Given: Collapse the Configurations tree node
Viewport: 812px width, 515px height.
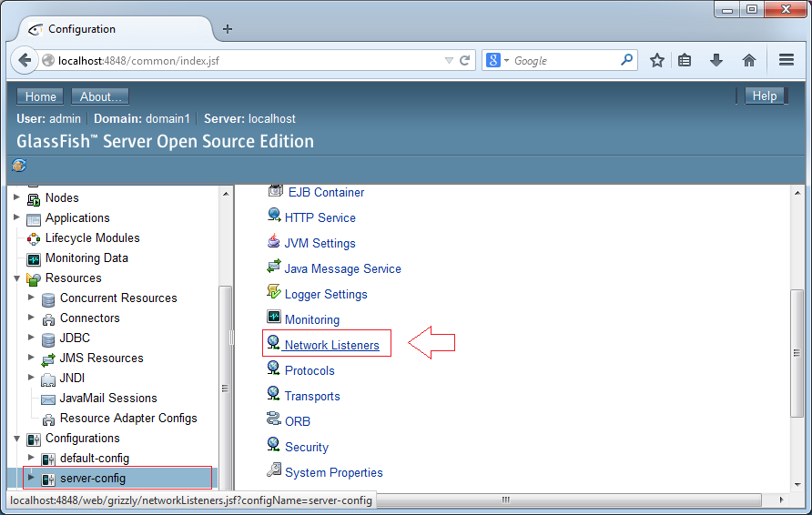Looking at the screenshot, I should point(16,439).
